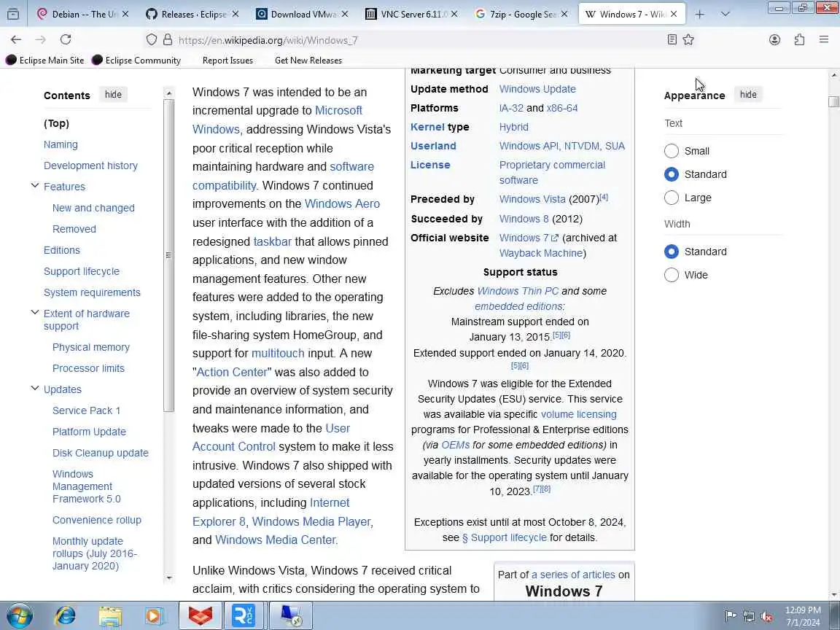
Task: Open Windows Vista preceded-by link
Action: click(x=532, y=199)
